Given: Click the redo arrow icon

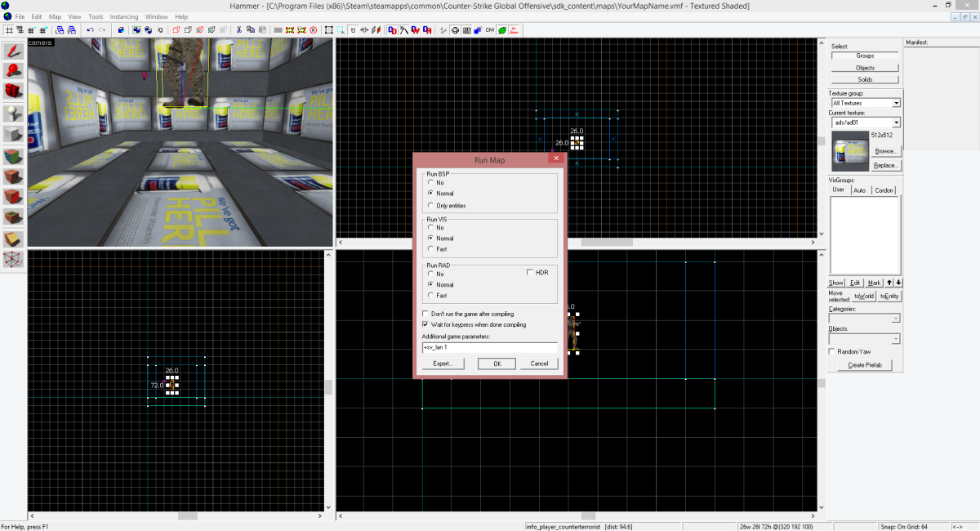Looking at the screenshot, I should coord(102,29).
